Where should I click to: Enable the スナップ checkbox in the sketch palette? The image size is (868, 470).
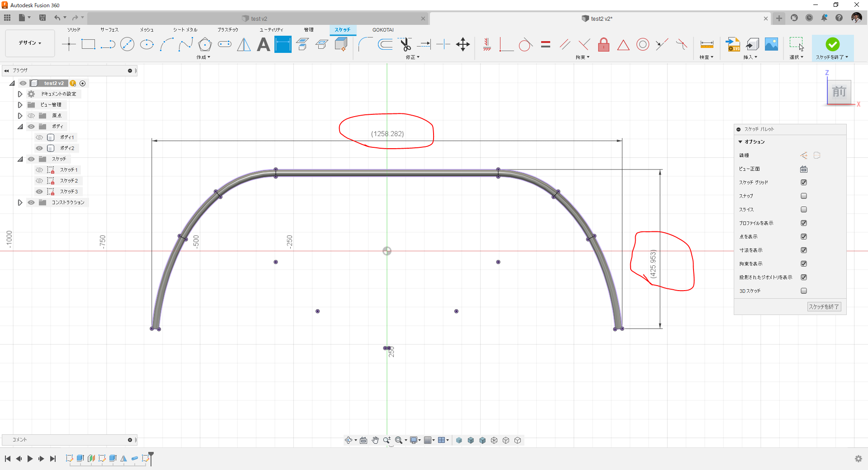(804, 196)
